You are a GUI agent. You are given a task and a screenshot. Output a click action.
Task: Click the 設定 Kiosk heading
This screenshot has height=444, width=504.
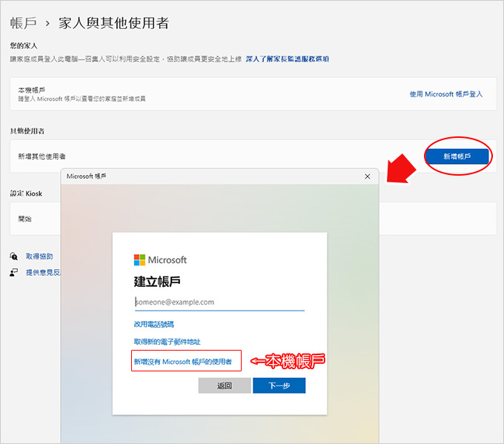pos(26,193)
